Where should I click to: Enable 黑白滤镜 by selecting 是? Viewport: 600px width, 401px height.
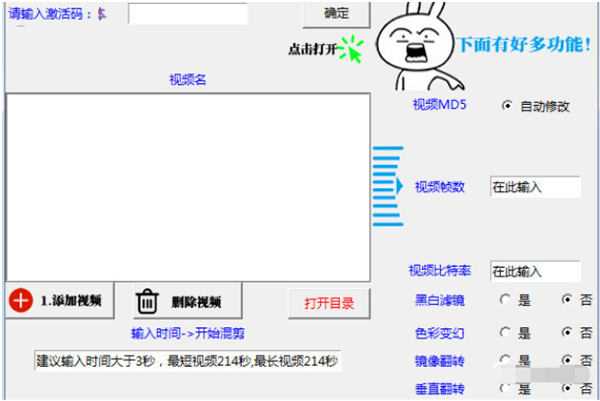505,300
